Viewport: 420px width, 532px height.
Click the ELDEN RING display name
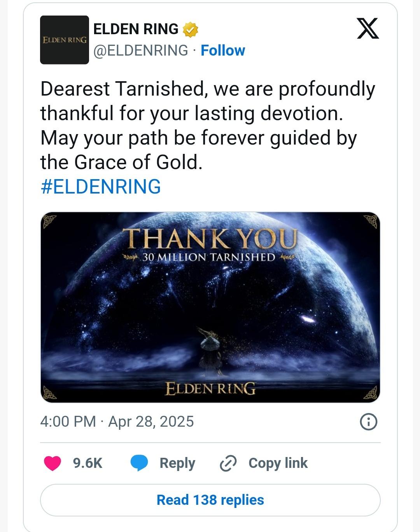(136, 29)
